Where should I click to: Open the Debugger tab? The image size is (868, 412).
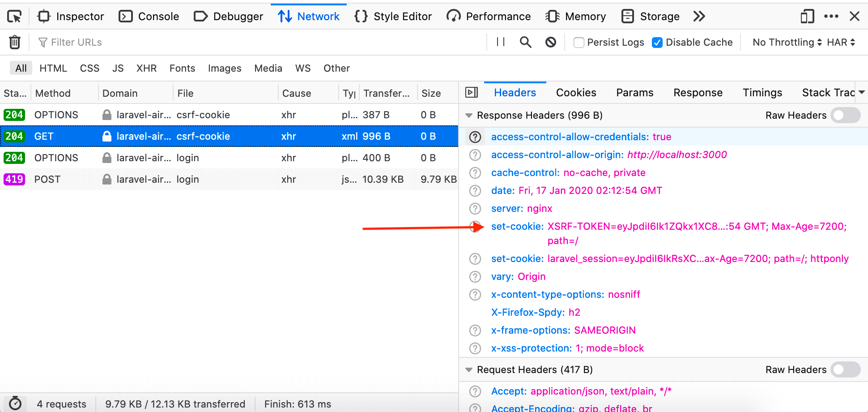point(229,17)
